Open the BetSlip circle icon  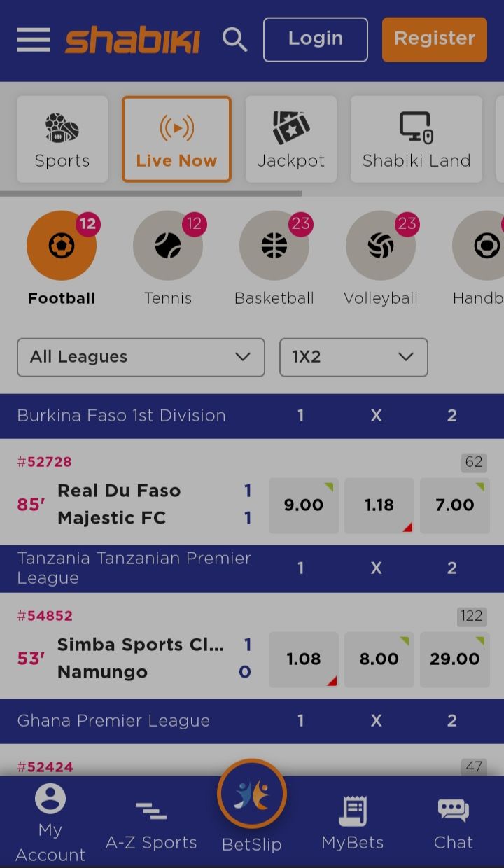(252, 794)
